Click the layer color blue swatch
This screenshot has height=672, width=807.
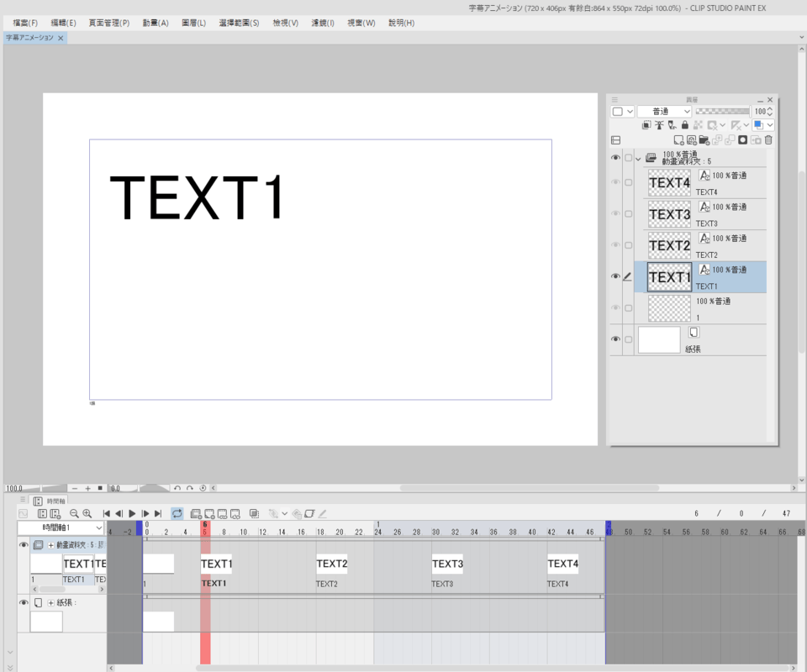[758, 125]
